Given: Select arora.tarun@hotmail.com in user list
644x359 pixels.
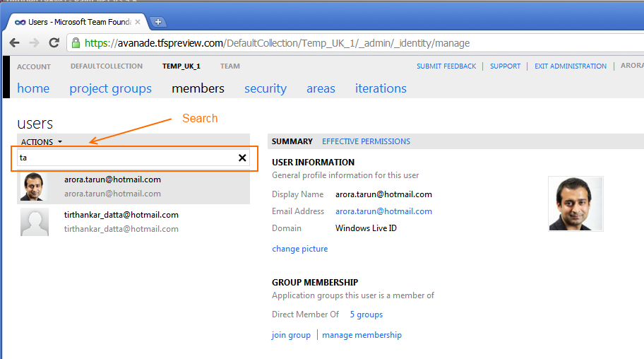Looking at the screenshot, I should coord(133,187).
